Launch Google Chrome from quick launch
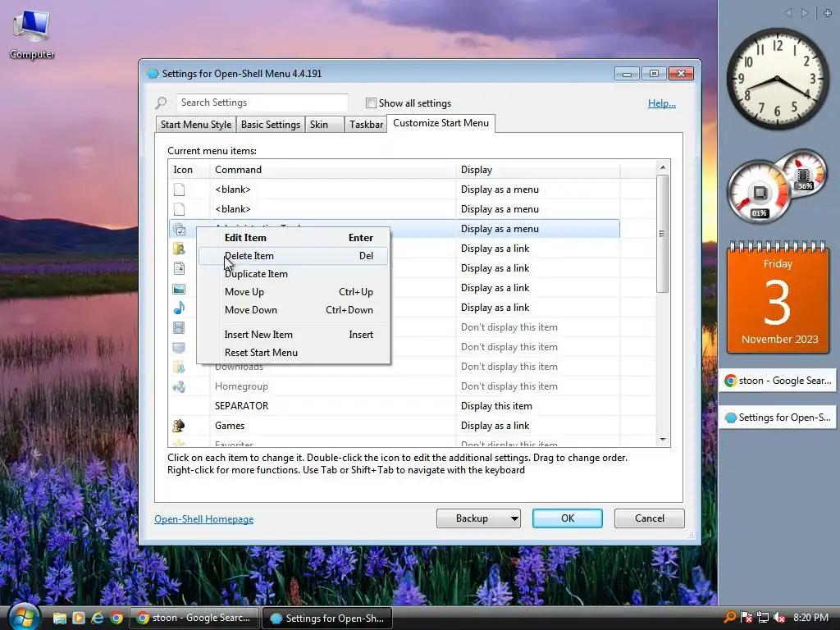Image resolution: width=840 pixels, height=630 pixels. [x=116, y=619]
